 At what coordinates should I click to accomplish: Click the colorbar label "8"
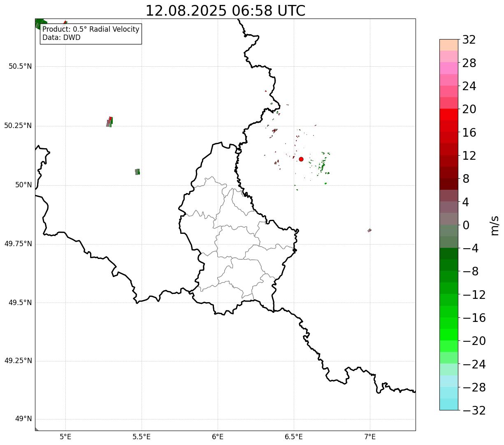click(x=466, y=179)
